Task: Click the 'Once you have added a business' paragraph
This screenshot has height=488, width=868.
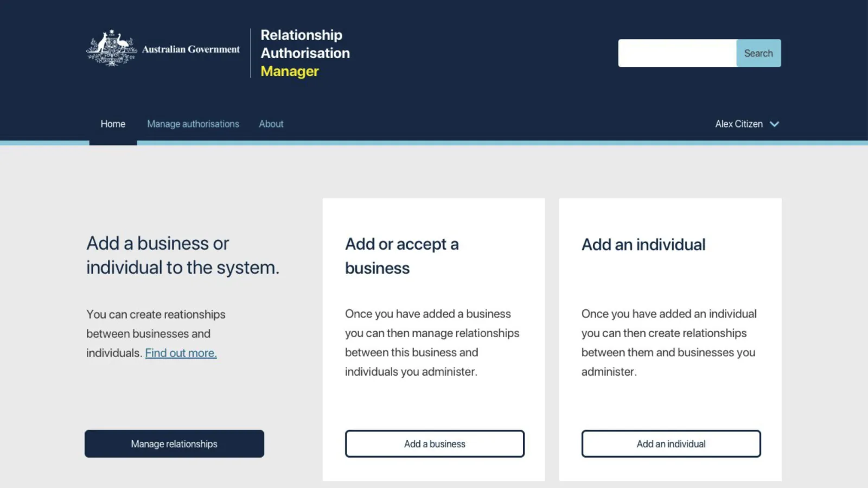Action: click(432, 343)
